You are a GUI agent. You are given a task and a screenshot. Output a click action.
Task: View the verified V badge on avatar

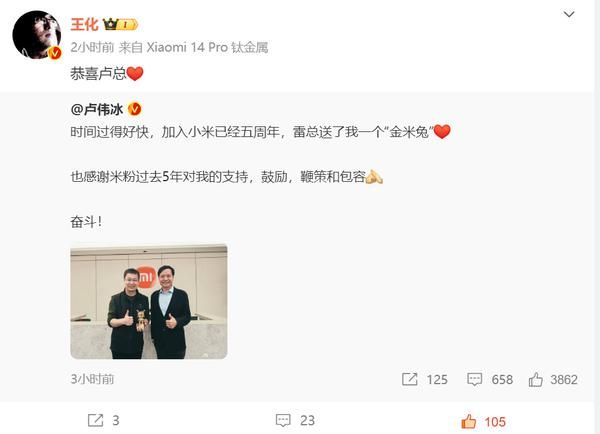tap(55, 53)
